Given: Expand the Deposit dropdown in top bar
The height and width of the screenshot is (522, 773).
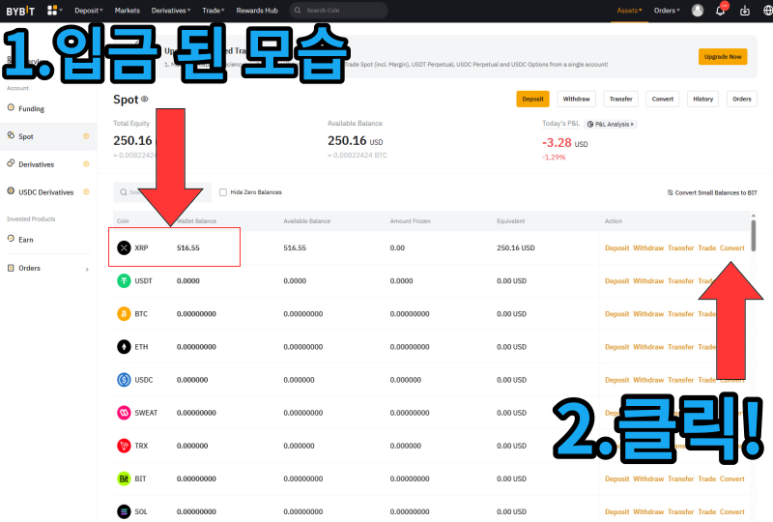Looking at the screenshot, I should [89, 10].
